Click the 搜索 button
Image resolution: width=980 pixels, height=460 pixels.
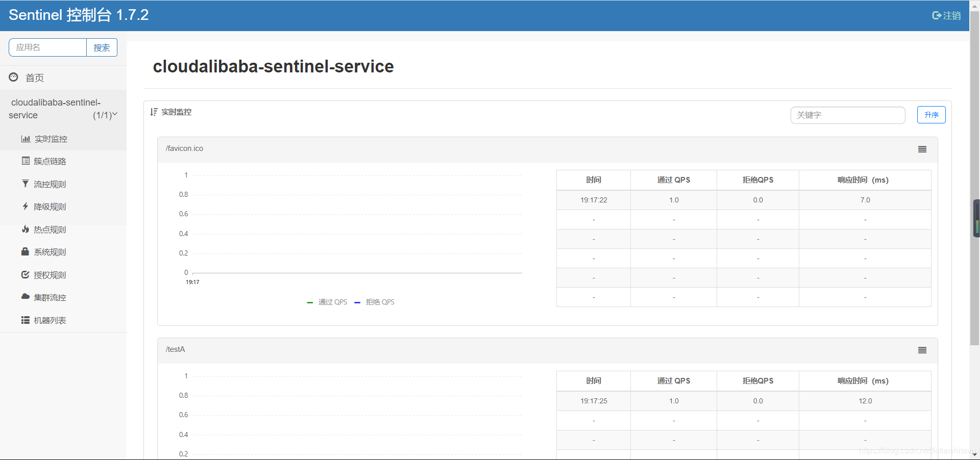pyautogui.click(x=102, y=47)
